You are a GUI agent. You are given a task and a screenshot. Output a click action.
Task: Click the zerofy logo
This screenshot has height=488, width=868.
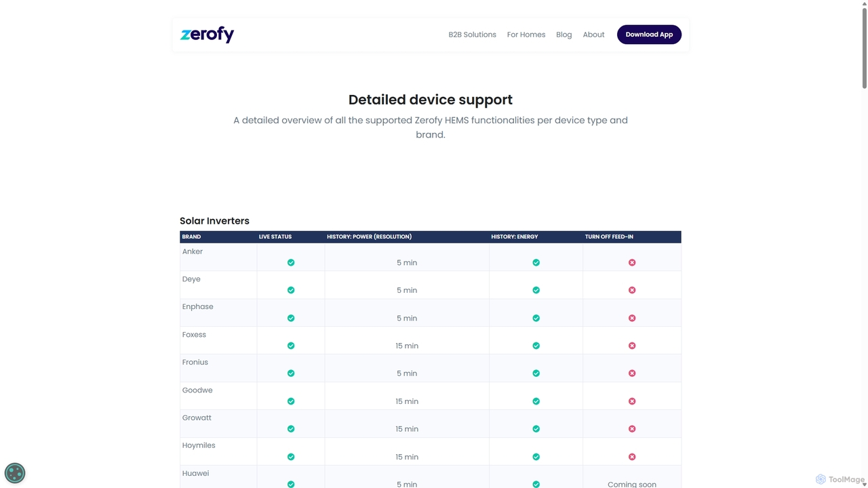pos(207,35)
